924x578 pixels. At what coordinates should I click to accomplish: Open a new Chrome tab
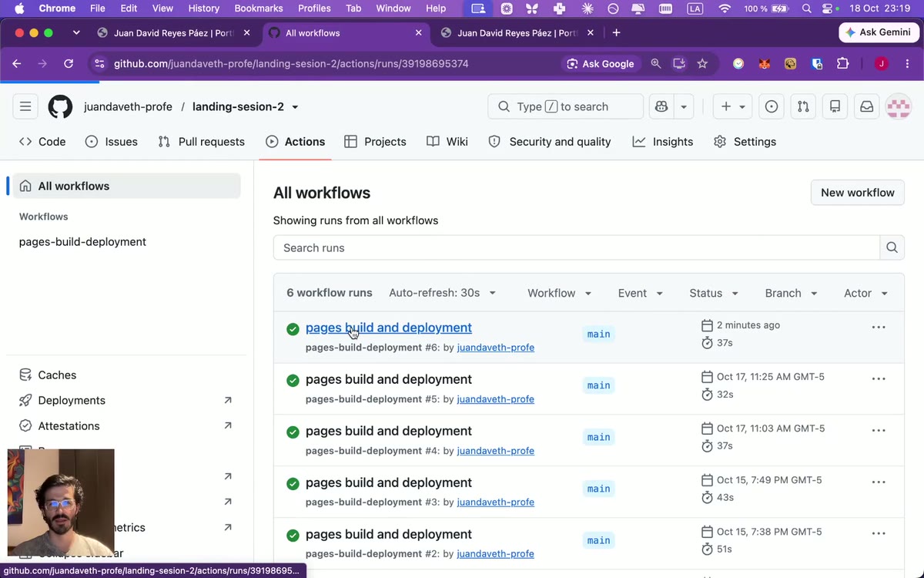coord(616,33)
